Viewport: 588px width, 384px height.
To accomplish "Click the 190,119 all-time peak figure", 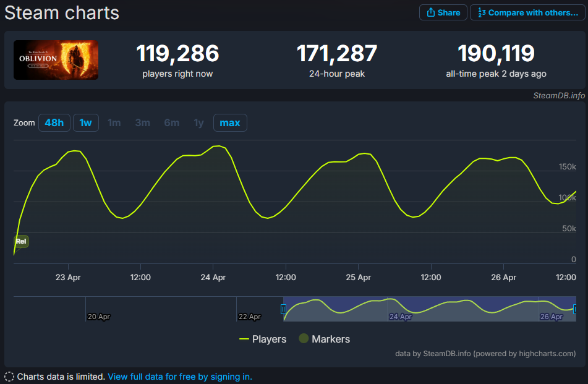I will point(496,53).
